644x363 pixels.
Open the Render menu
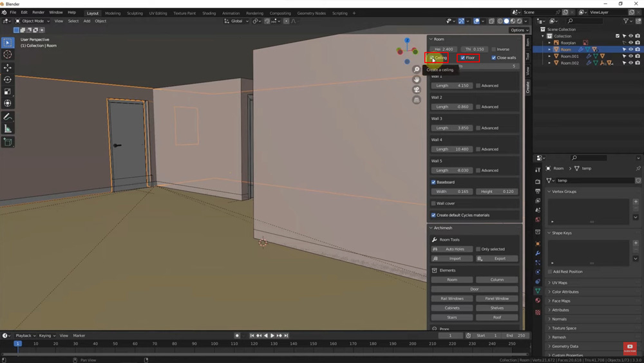38,13
